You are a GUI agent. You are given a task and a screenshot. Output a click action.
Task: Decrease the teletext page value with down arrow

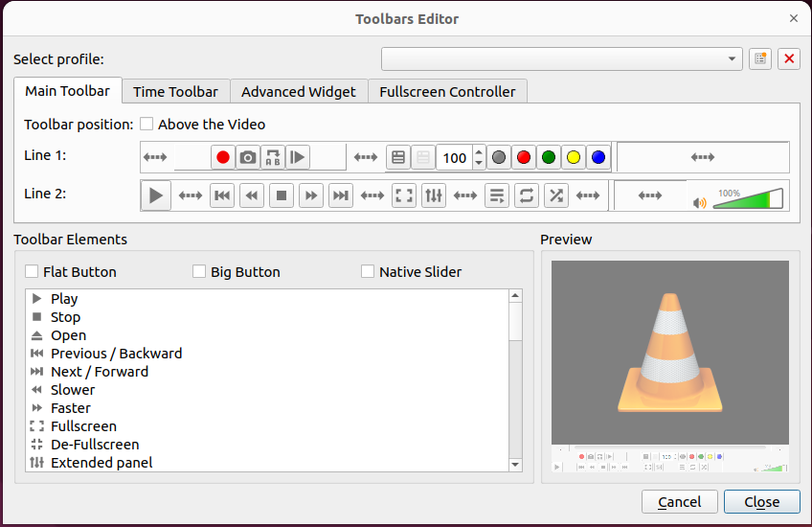point(479,163)
